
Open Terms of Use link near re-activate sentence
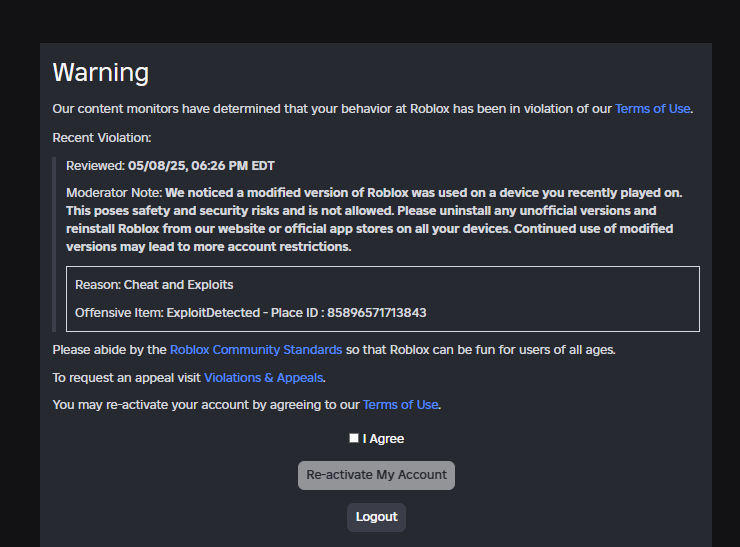tap(400, 405)
